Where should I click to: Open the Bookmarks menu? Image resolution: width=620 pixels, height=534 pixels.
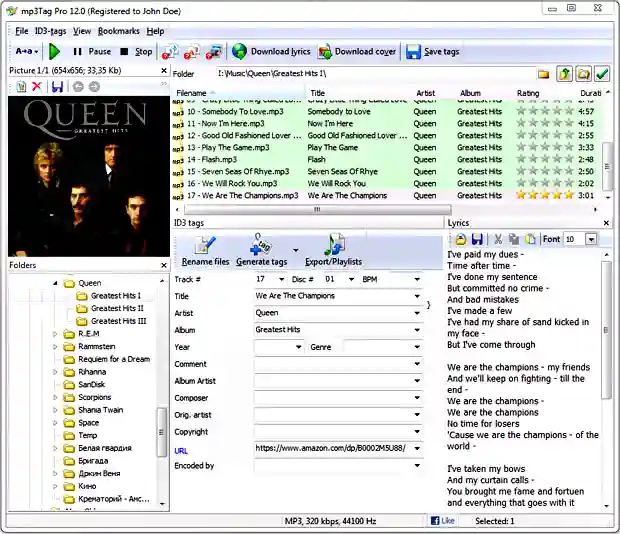[x=119, y=31]
